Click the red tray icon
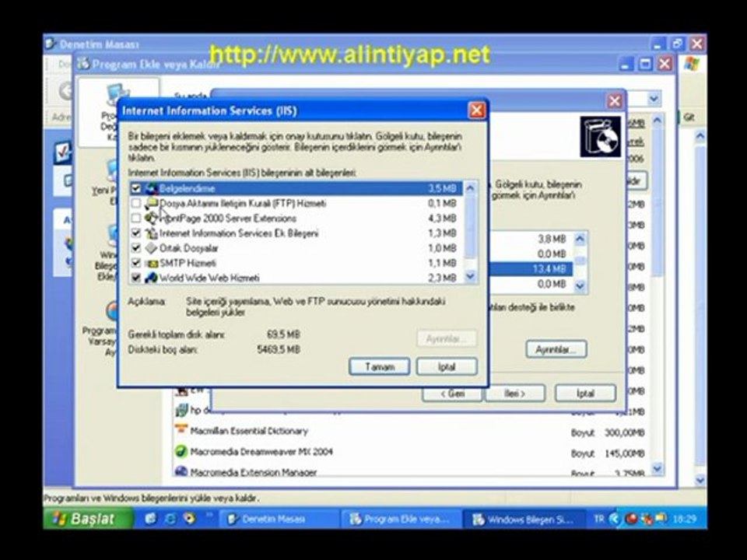The image size is (747, 560). click(x=631, y=519)
